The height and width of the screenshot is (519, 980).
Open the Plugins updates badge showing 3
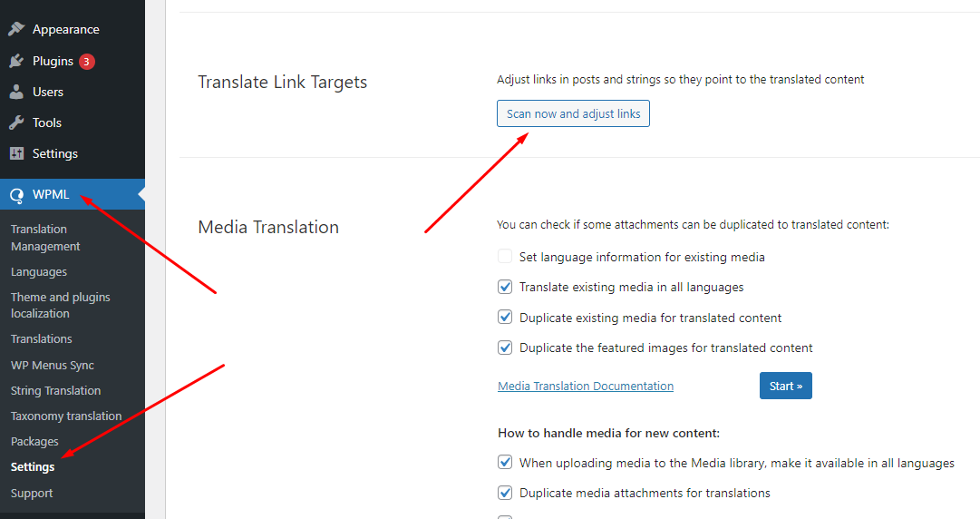(x=87, y=62)
